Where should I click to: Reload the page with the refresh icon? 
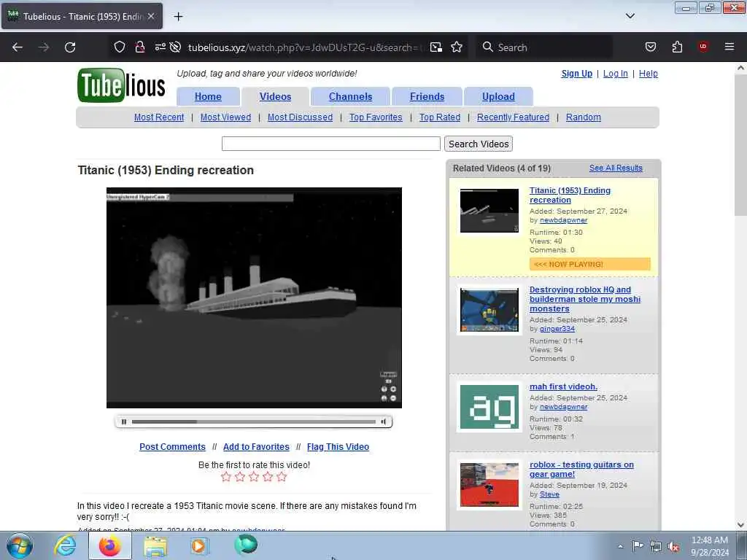coord(70,47)
